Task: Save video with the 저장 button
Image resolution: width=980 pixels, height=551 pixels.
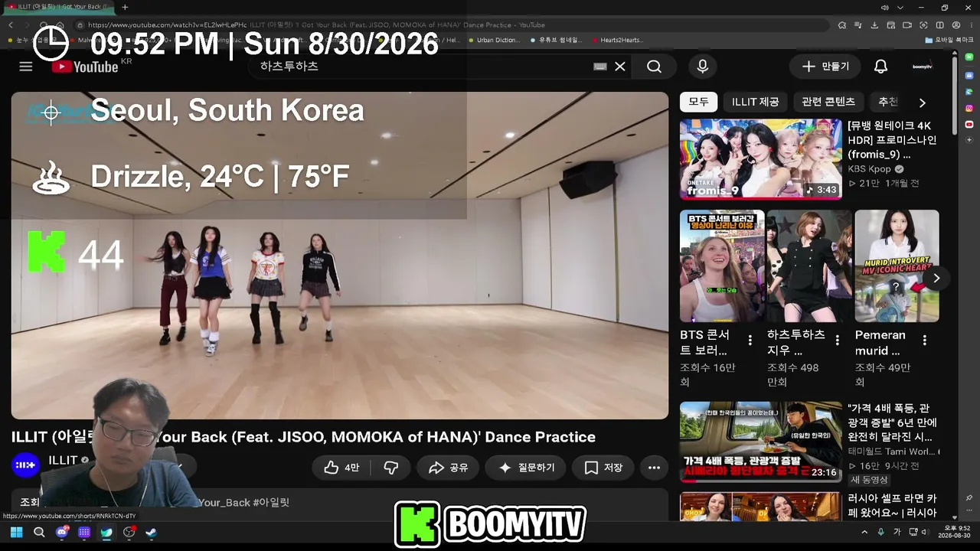Action: coord(603,468)
